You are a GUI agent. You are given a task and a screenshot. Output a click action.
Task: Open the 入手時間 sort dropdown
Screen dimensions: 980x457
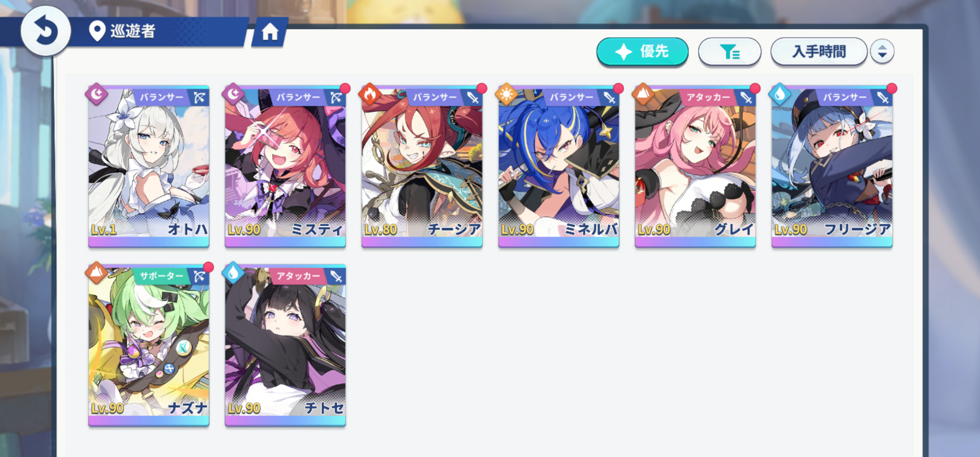pyautogui.click(x=819, y=51)
